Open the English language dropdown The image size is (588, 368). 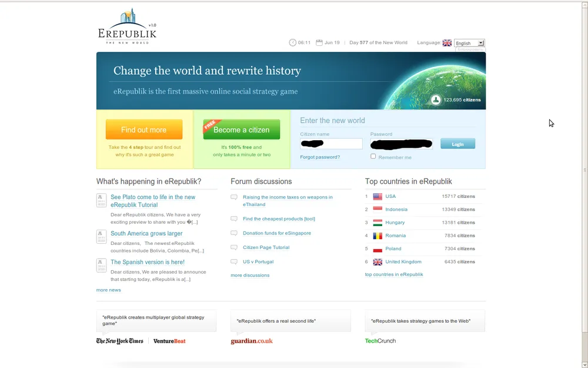[x=469, y=43]
